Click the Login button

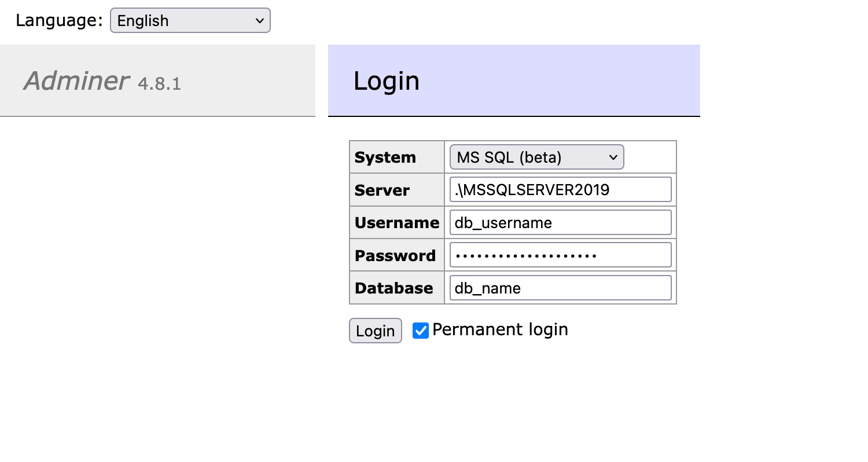coord(375,331)
